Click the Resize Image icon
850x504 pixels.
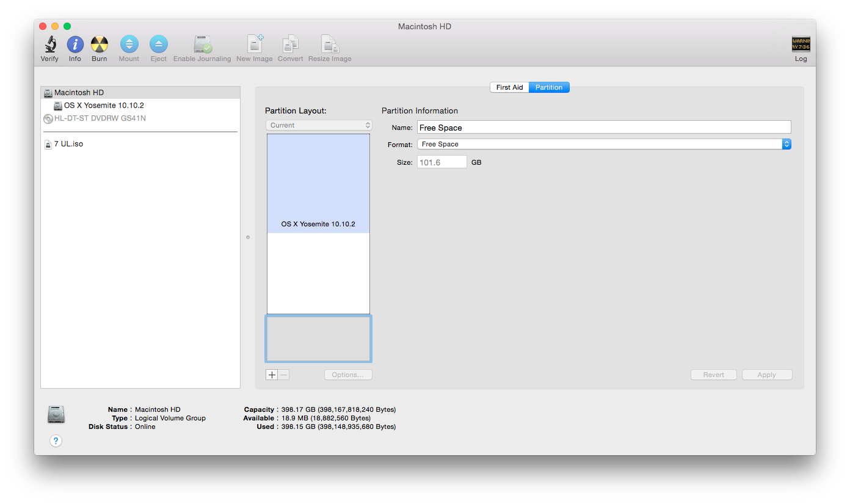tap(330, 44)
